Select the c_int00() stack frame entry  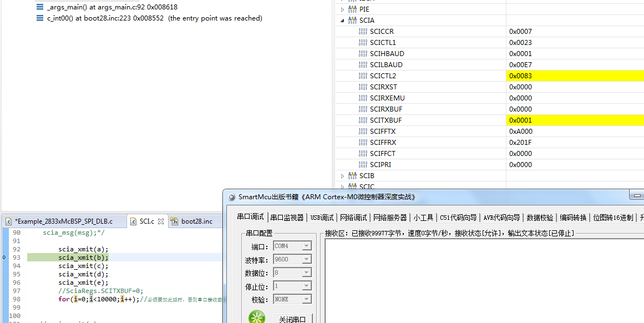coord(154,18)
